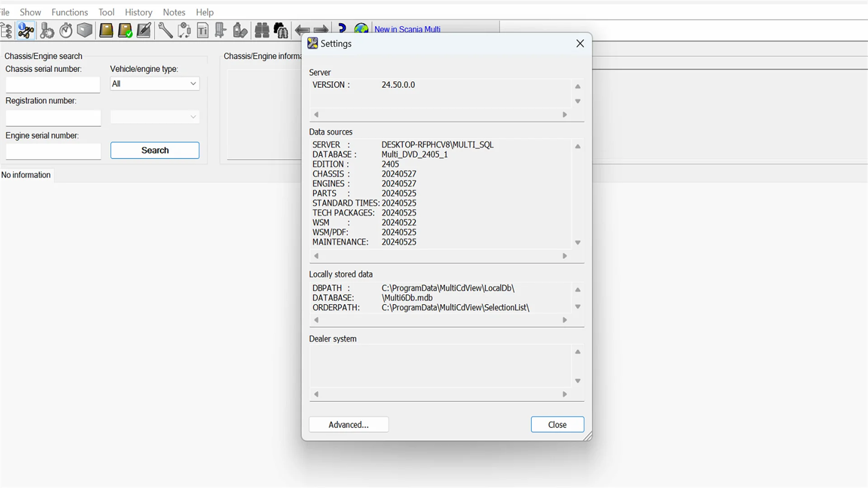Screen dimensions: 868x488
Task: Click Data sources scroll up arrow
Action: [x=578, y=146]
